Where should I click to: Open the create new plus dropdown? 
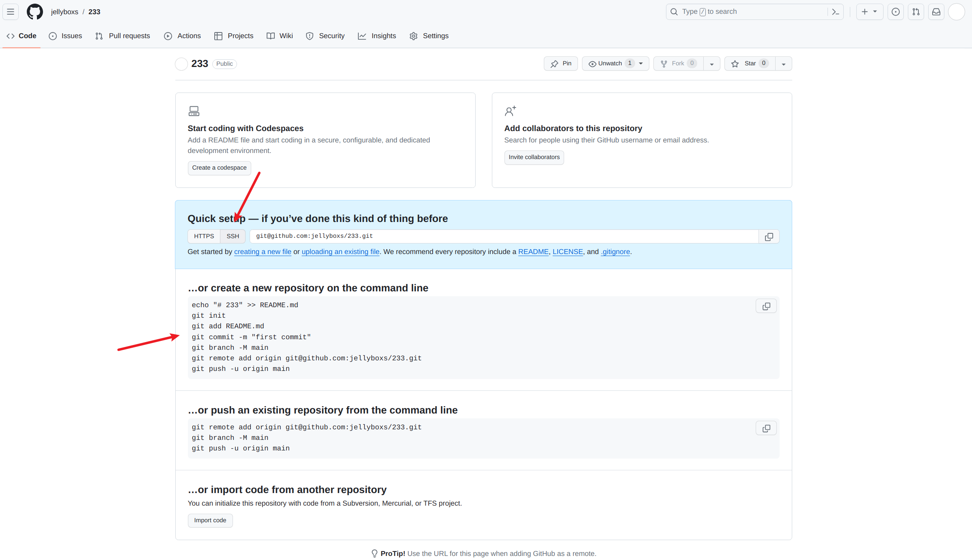coord(869,12)
